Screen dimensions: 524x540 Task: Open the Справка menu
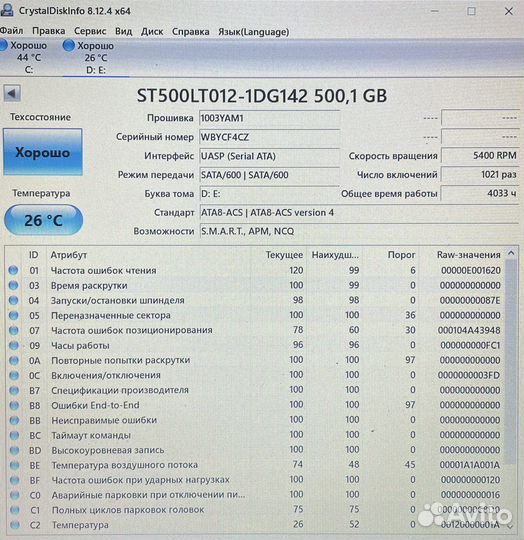(x=190, y=31)
